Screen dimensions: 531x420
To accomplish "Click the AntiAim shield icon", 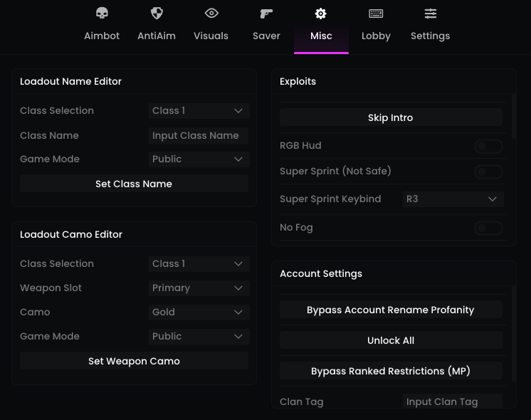I will (157, 14).
